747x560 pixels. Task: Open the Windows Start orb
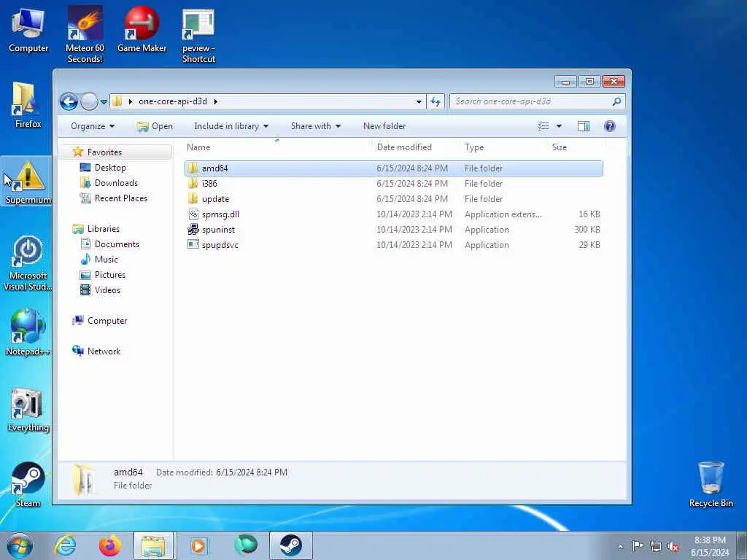20,545
